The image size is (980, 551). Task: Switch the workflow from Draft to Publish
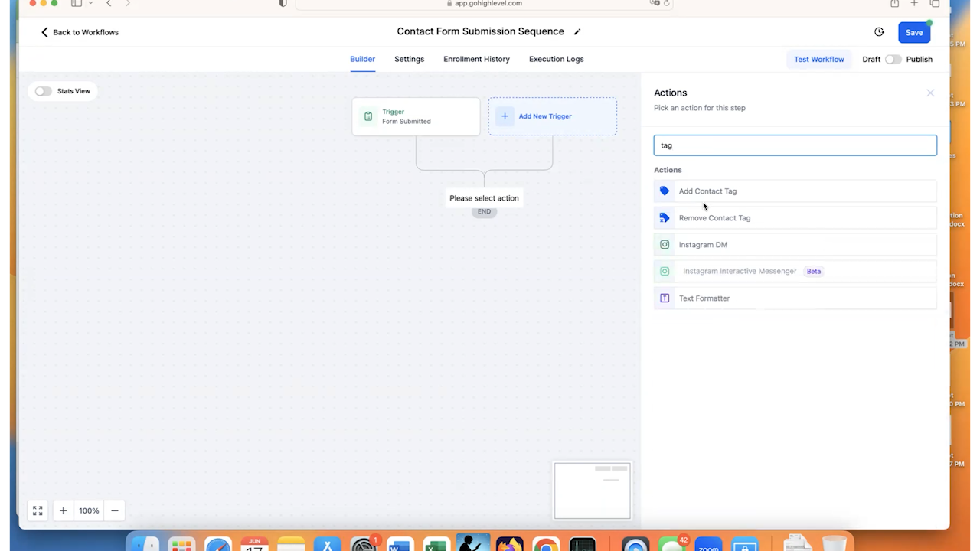(x=893, y=59)
